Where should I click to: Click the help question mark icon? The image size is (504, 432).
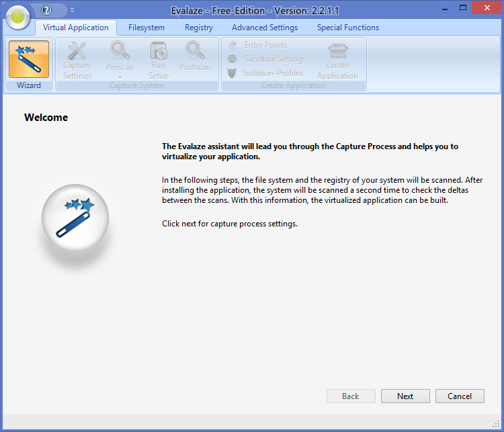coord(46,10)
